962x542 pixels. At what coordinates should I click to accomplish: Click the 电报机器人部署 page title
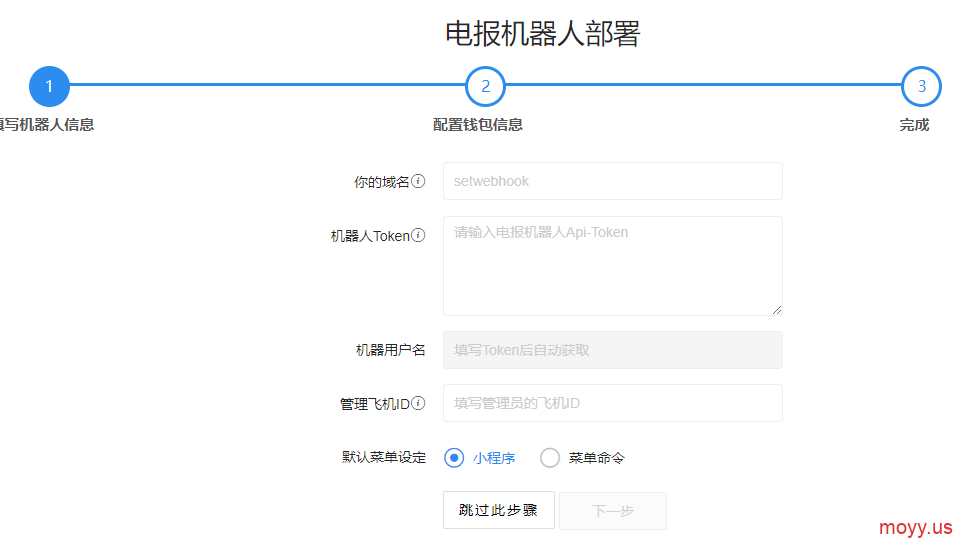pos(543,33)
